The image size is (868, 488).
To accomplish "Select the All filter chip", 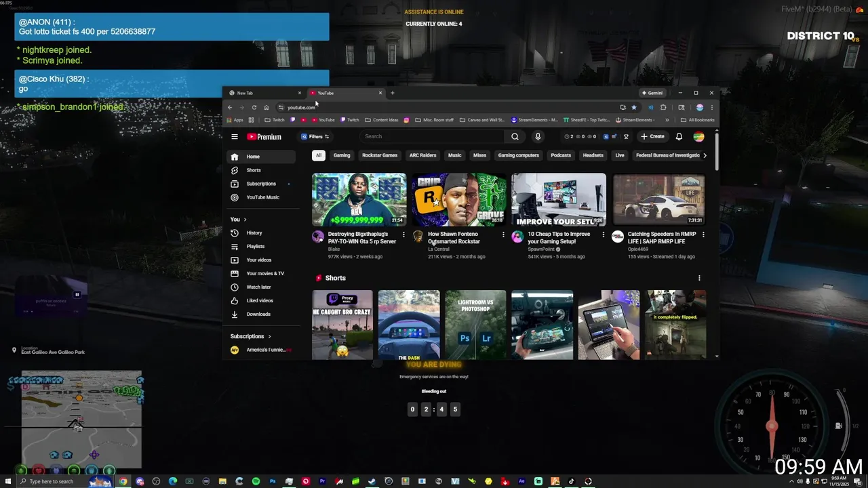I will pyautogui.click(x=318, y=155).
